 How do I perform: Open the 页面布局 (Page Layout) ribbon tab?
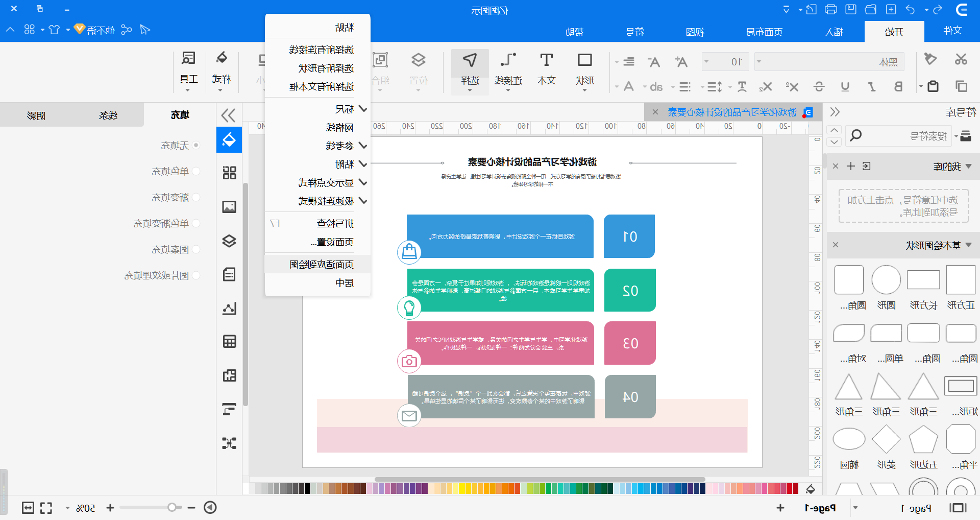(764, 32)
